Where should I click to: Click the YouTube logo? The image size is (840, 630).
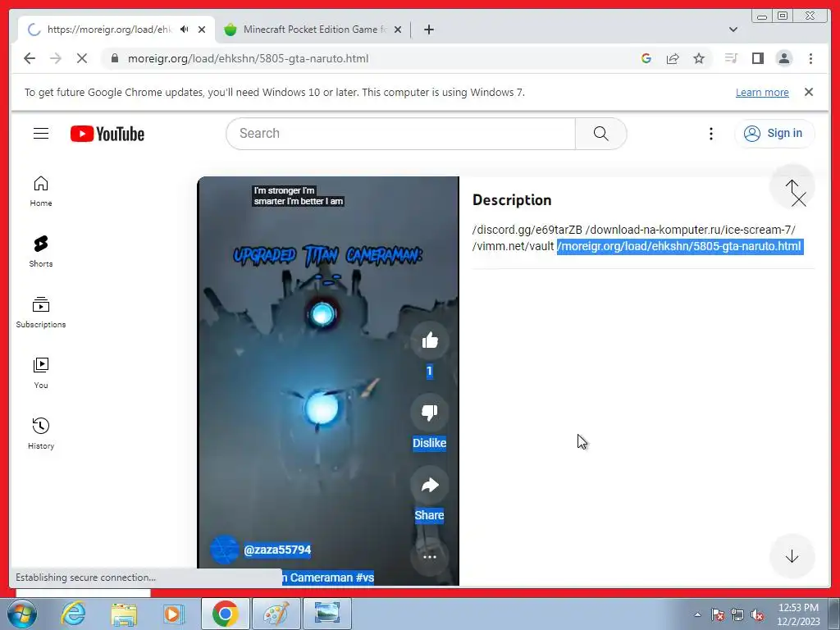click(x=107, y=134)
